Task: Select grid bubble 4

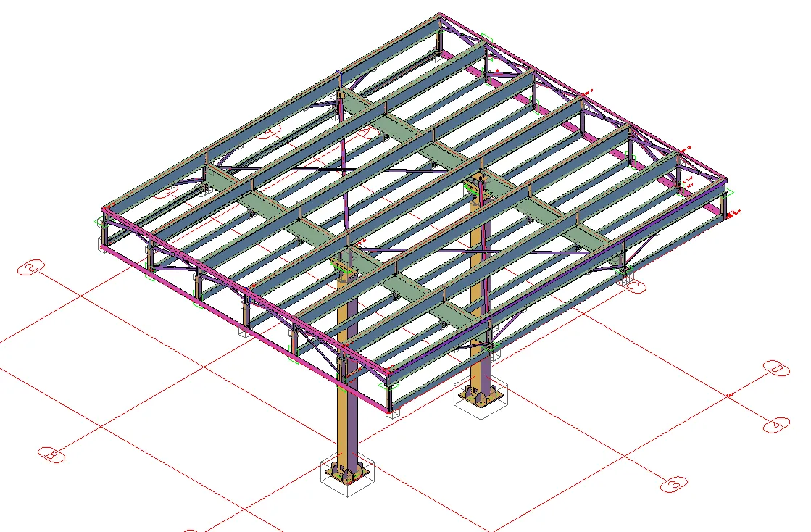Action: click(x=776, y=425)
